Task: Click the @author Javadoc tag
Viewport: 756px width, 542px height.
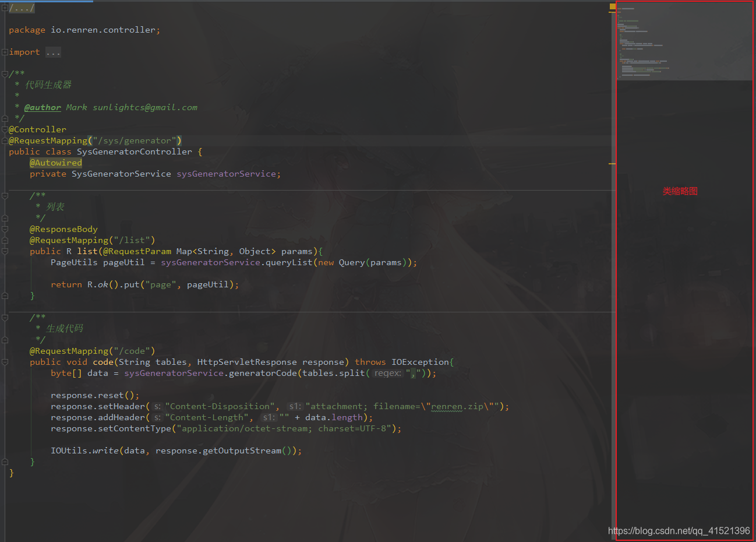Action: tap(43, 107)
